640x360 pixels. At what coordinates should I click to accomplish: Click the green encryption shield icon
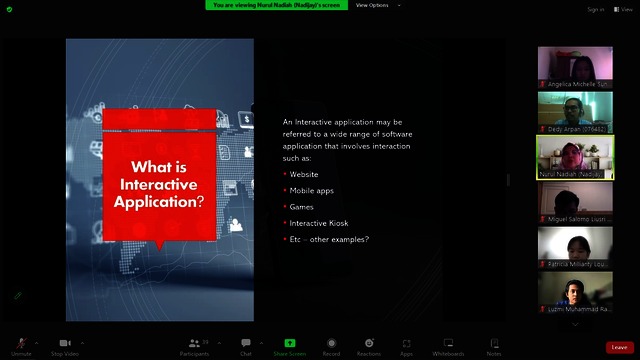(9, 9)
